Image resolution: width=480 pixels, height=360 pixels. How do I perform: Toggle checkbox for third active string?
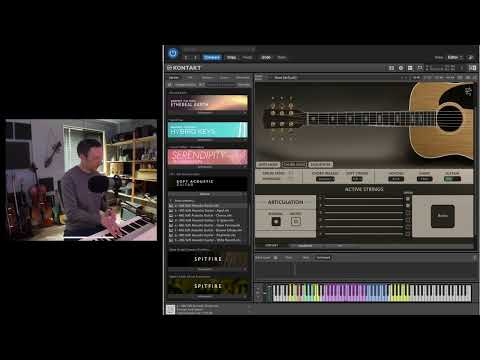[407, 213]
